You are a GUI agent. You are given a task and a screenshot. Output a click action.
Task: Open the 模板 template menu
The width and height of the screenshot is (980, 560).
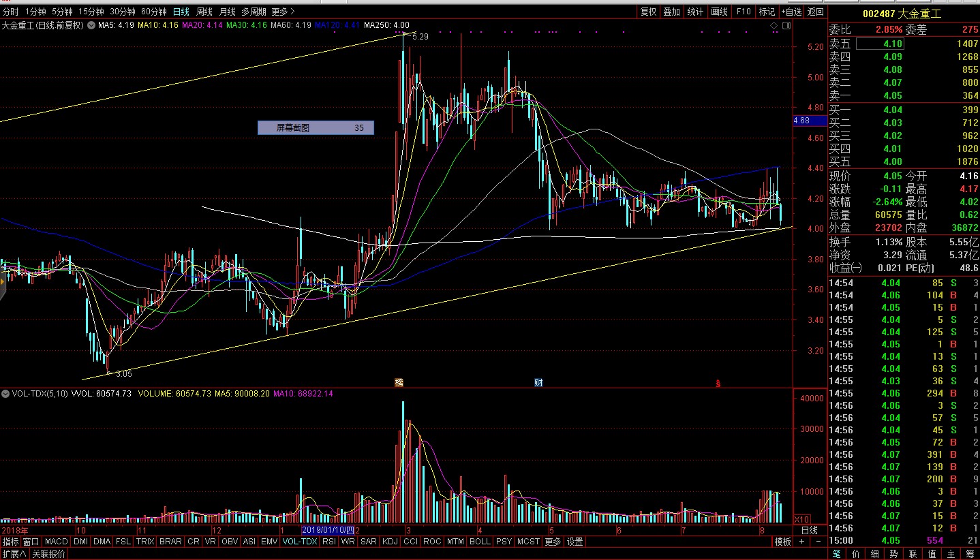coord(783,542)
